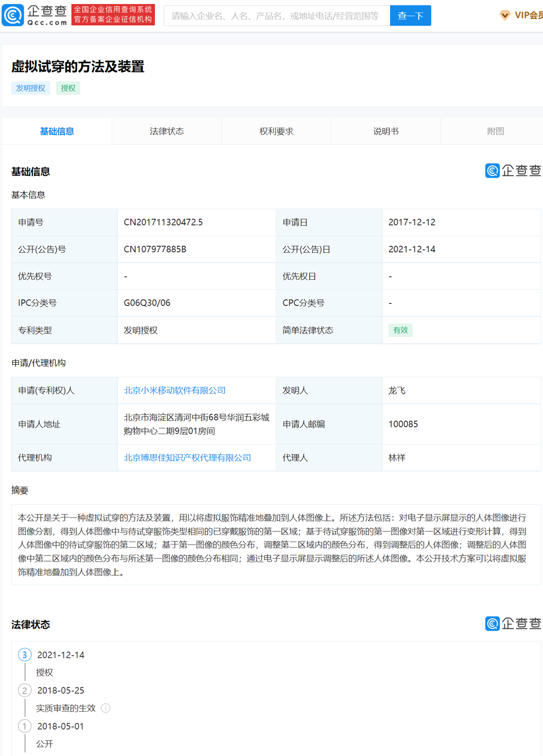
Task: Click the 发明授权 tag
Action: coord(31,88)
